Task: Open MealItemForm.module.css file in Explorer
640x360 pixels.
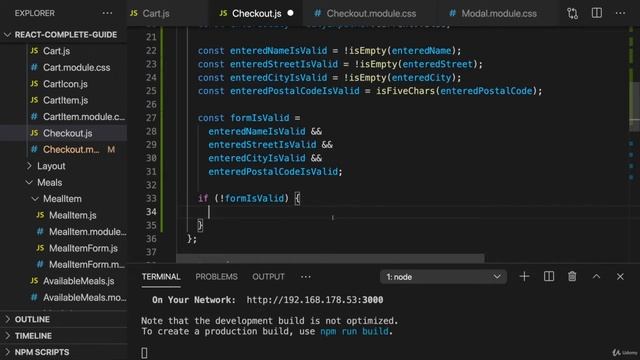Action: 87,264
